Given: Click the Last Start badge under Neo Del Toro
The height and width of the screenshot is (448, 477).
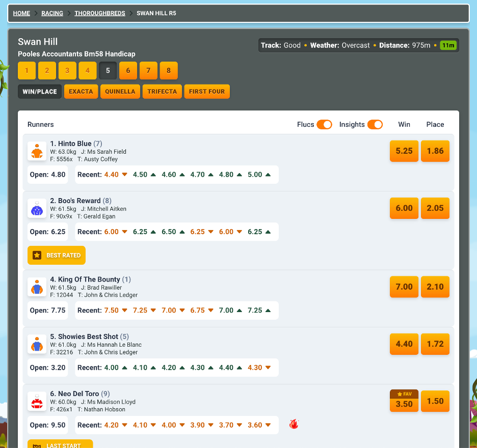Looking at the screenshot, I should pyautogui.click(x=60, y=444).
